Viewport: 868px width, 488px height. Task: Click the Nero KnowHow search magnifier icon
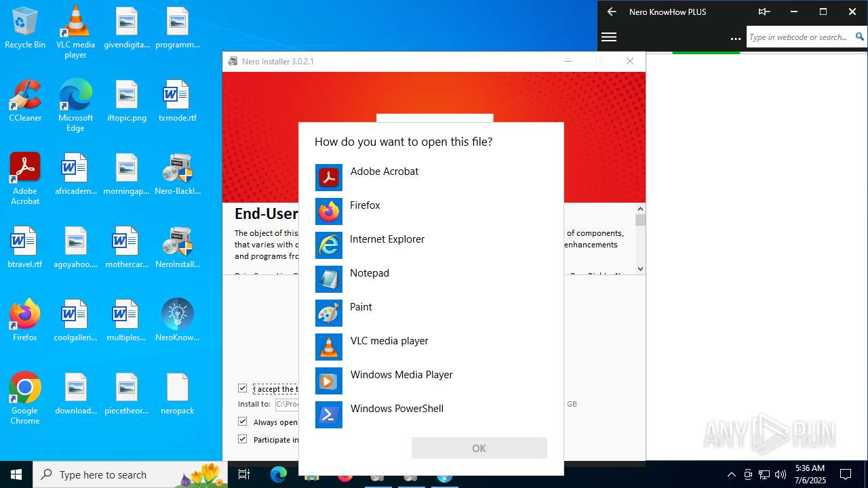[x=860, y=37]
